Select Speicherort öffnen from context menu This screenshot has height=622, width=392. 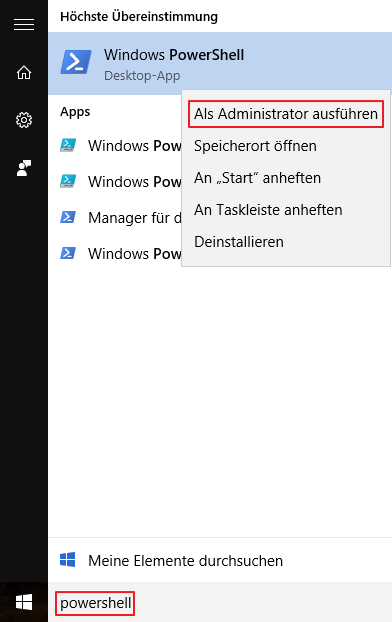click(255, 146)
